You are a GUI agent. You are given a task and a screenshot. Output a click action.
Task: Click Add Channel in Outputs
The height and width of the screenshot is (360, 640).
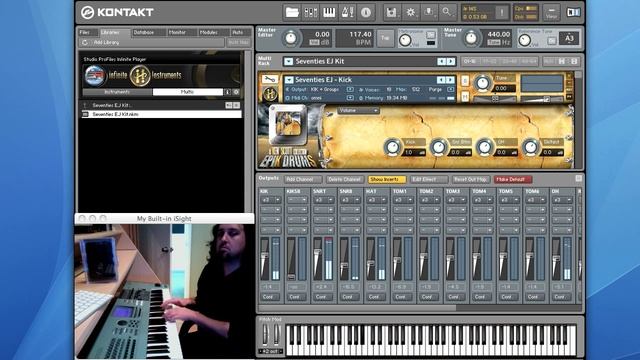tap(302, 180)
